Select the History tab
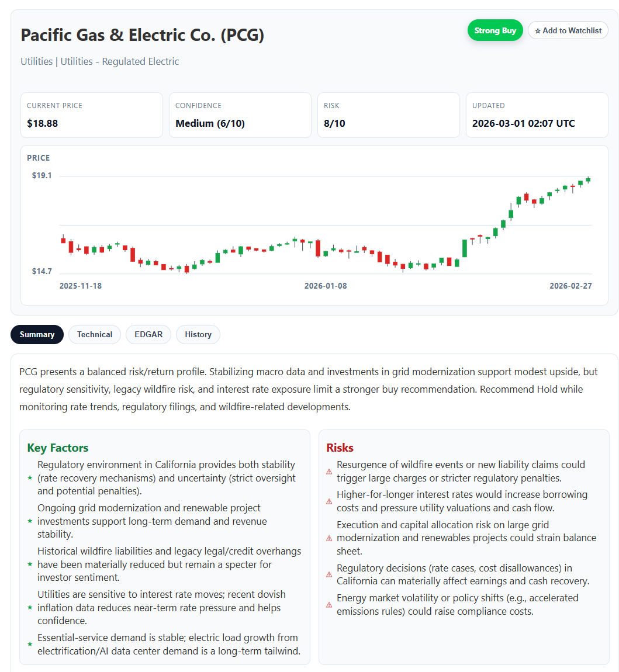This screenshot has width=619, height=672. [198, 334]
